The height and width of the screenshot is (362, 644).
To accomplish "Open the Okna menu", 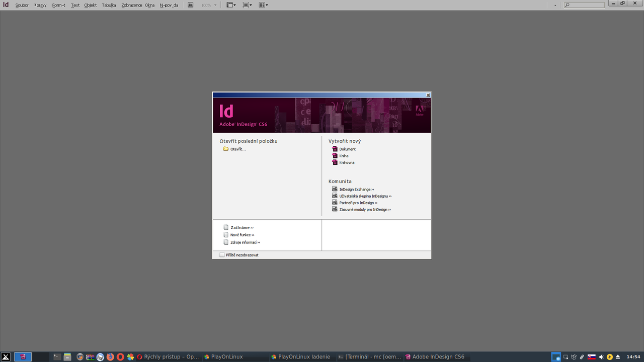I will pos(149,5).
